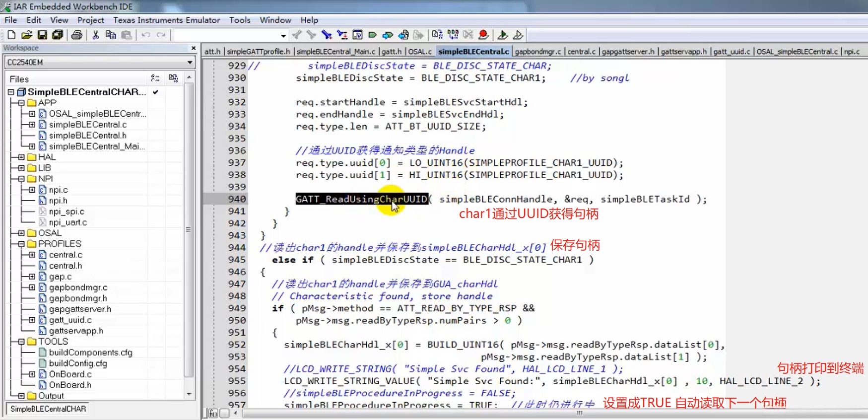Viewport: 868px width, 420px height.
Task: Switch to the simpleGATTprofile.h tab
Action: (x=259, y=51)
